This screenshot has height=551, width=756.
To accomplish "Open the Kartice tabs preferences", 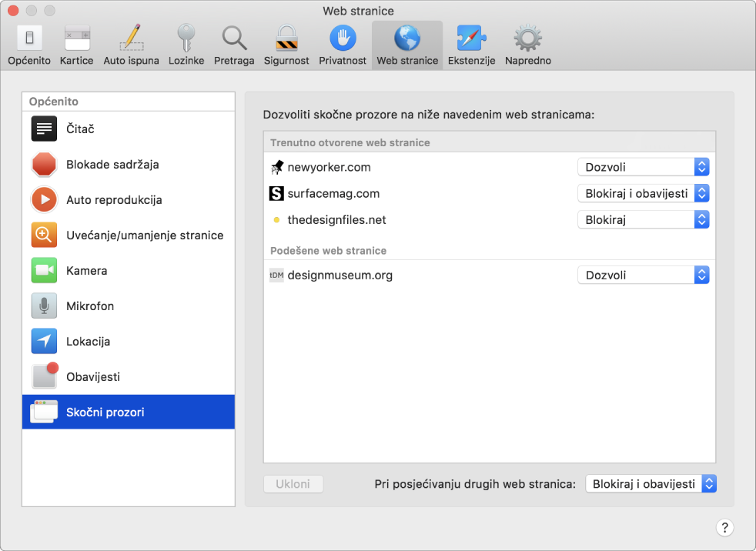I will pyautogui.click(x=77, y=46).
